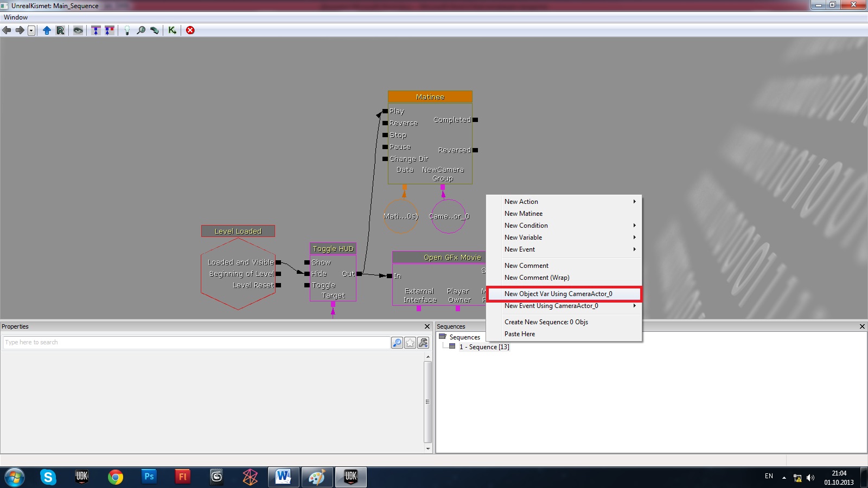Click the Rename sequence 'R' icon
This screenshot has height=488, width=868.
point(60,30)
